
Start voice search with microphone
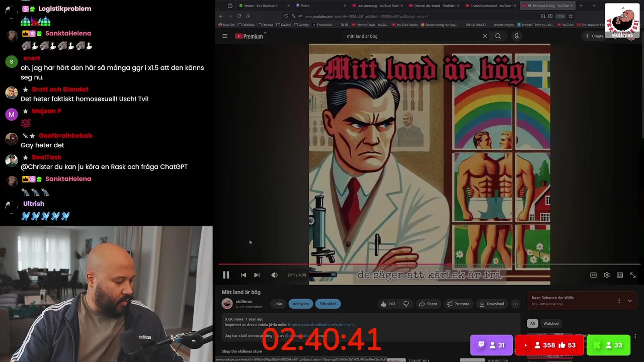pyautogui.click(x=516, y=36)
